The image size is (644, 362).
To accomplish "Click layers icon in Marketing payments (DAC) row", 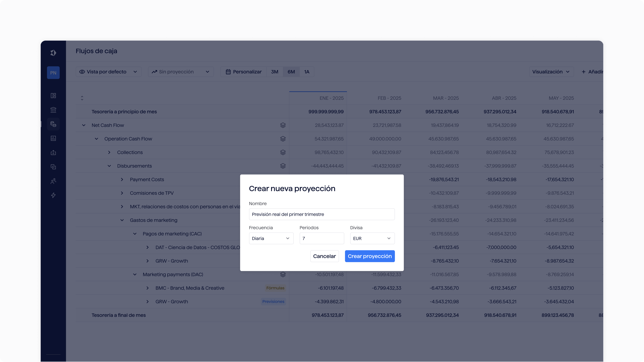I will click(283, 274).
